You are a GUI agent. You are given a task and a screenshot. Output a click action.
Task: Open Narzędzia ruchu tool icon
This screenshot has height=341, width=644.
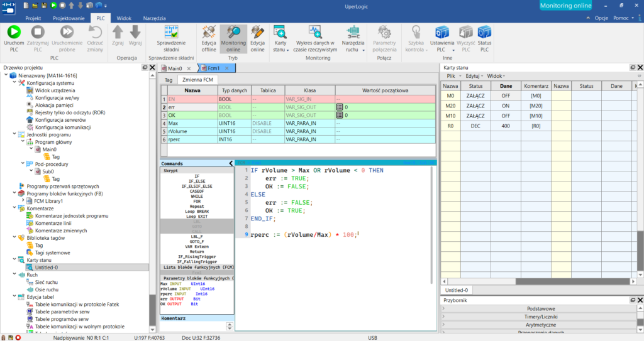[x=353, y=32]
